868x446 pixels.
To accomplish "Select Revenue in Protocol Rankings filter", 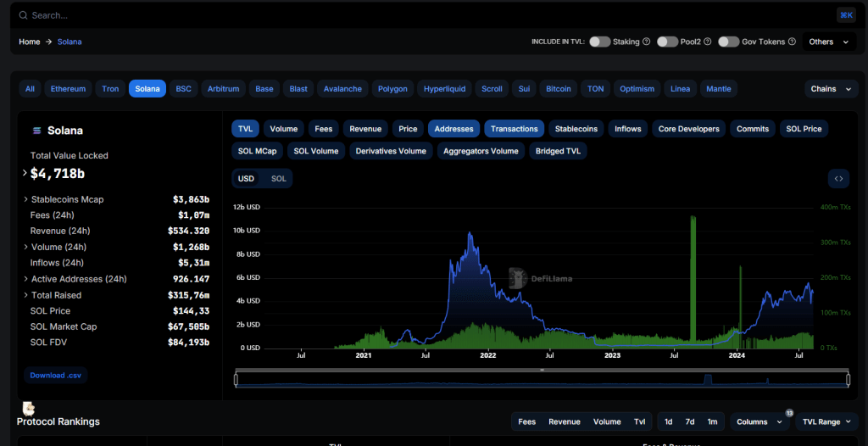I will (x=564, y=421).
